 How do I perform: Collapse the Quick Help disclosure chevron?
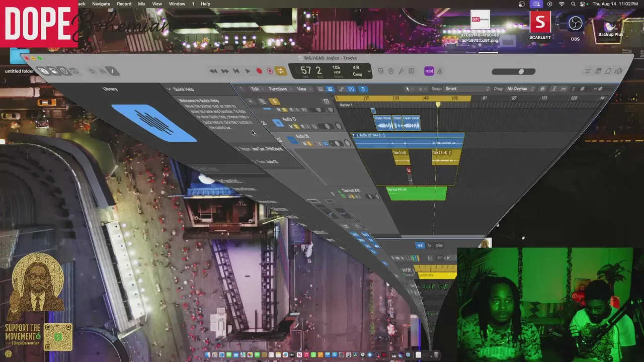coord(169,89)
